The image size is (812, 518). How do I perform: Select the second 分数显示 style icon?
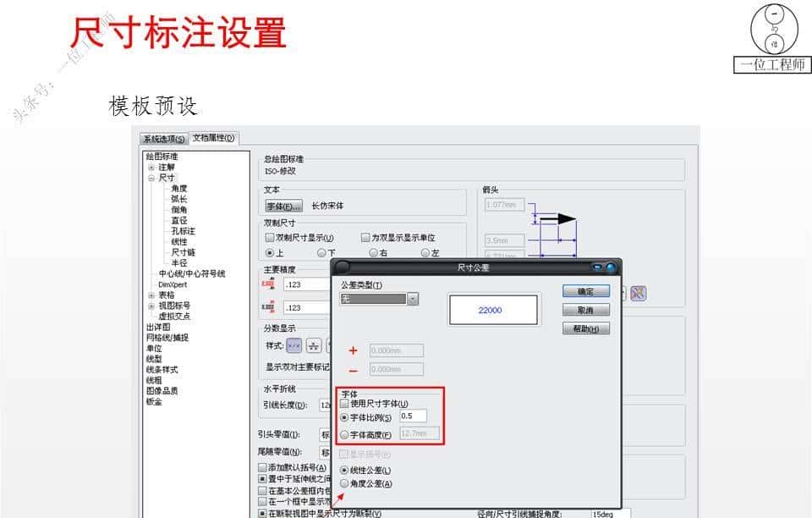click(312, 347)
